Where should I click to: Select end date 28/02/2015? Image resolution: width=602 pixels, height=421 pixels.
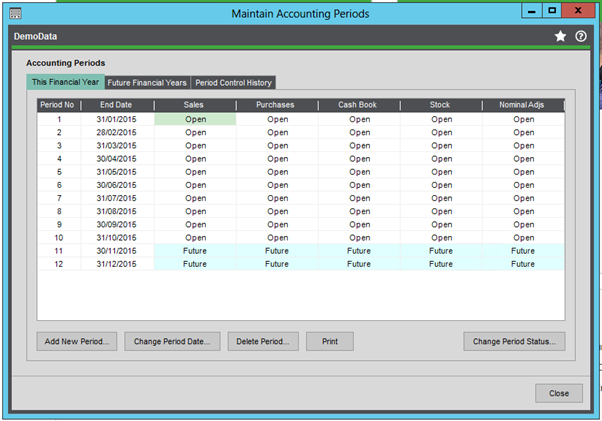point(116,132)
